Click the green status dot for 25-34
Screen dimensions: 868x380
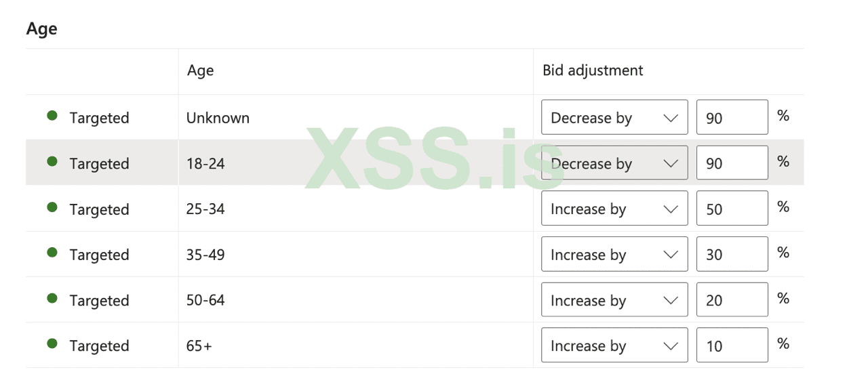click(52, 207)
